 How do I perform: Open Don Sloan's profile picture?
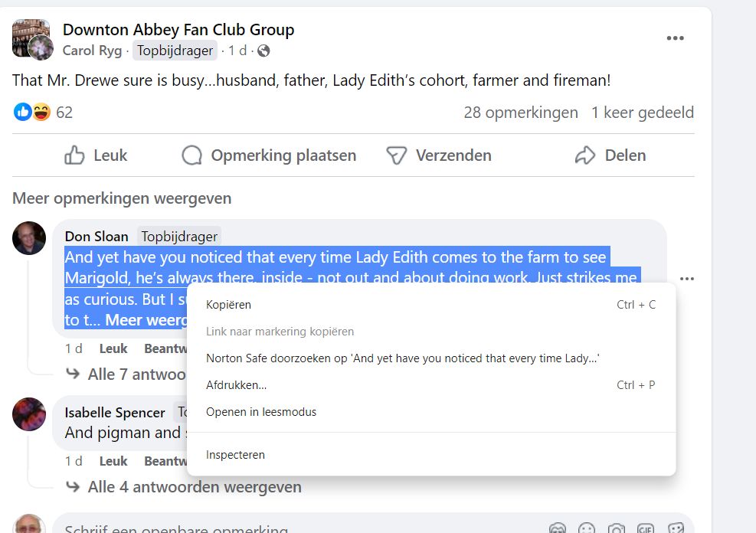coord(29,239)
